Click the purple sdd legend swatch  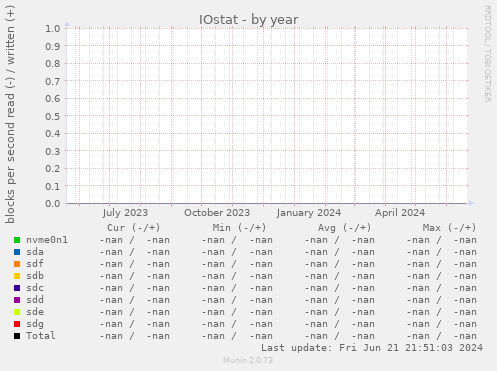click(x=17, y=300)
